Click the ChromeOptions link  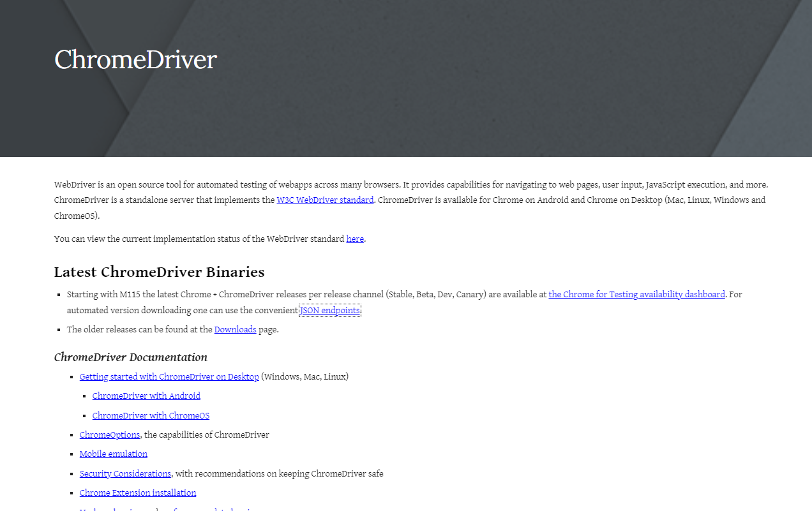[110, 435]
